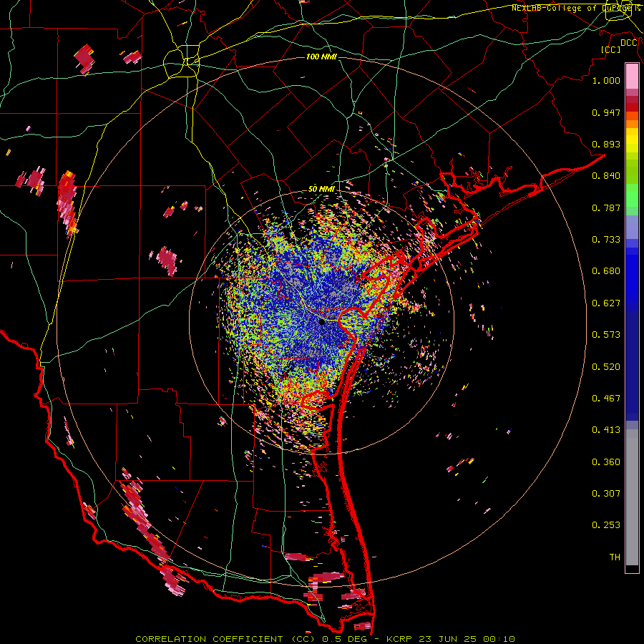Click the 50 NMI range ring label
644x644 pixels.
pos(321,190)
